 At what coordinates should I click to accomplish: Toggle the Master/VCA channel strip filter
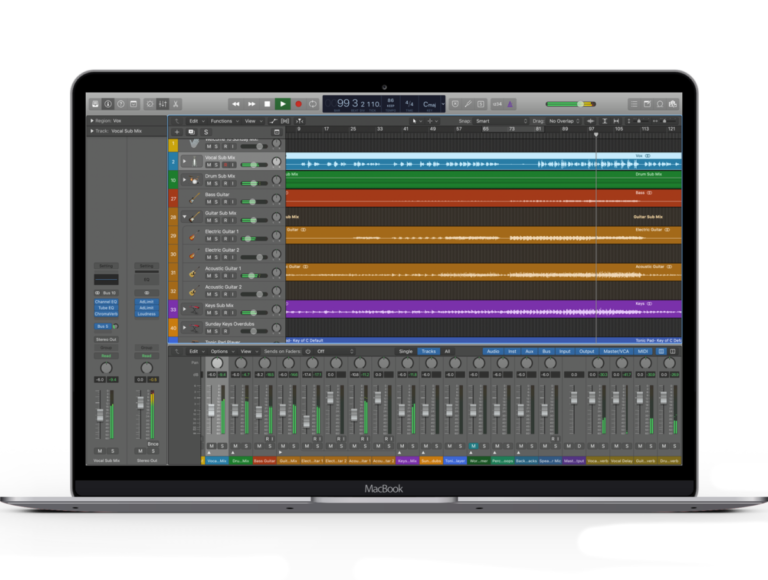click(616, 351)
